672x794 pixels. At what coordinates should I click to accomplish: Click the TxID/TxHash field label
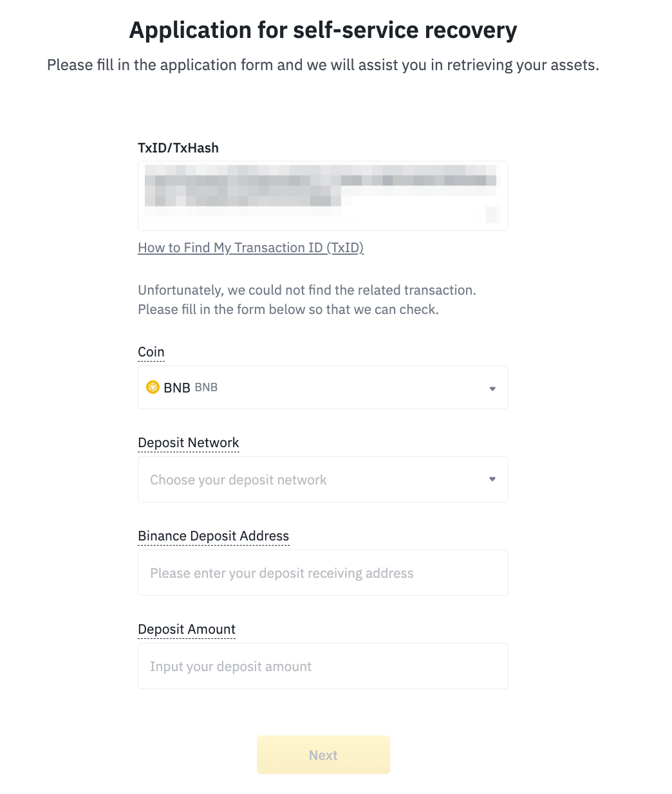click(x=178, y=148)
